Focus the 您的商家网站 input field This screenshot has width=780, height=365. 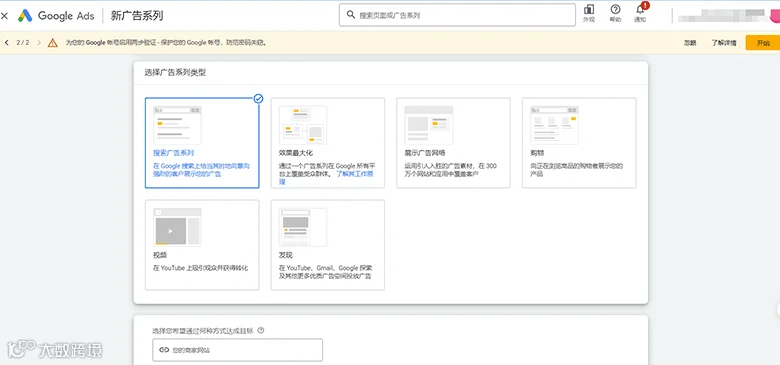click(x=238, y=350)
